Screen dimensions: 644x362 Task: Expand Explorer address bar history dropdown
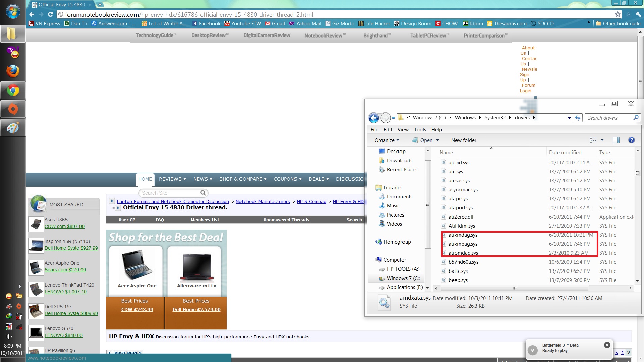[569, 118]
